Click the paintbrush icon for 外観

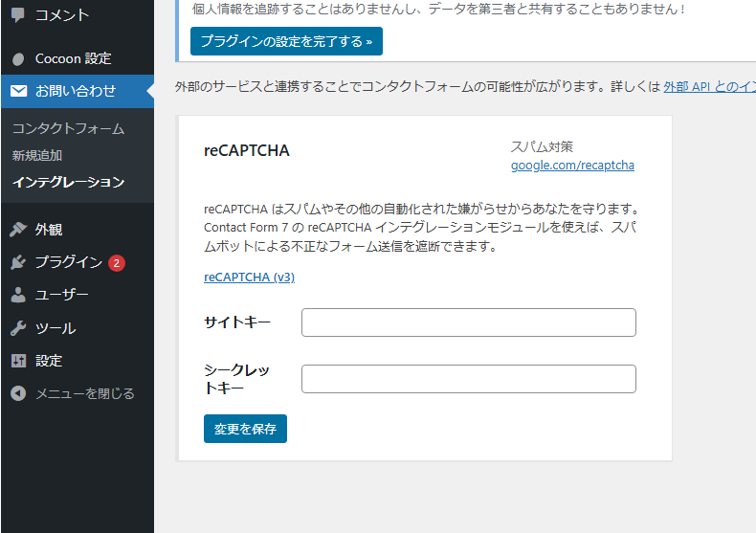[18, 230]
